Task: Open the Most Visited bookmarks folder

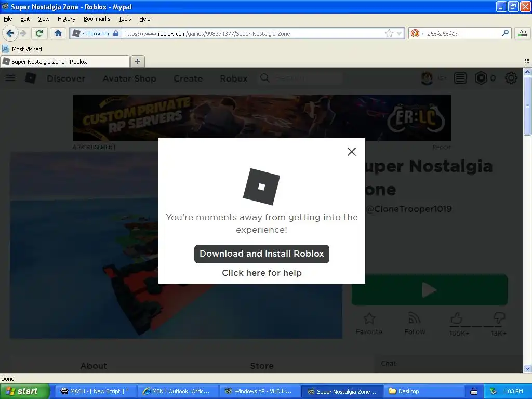Action: 22,49
